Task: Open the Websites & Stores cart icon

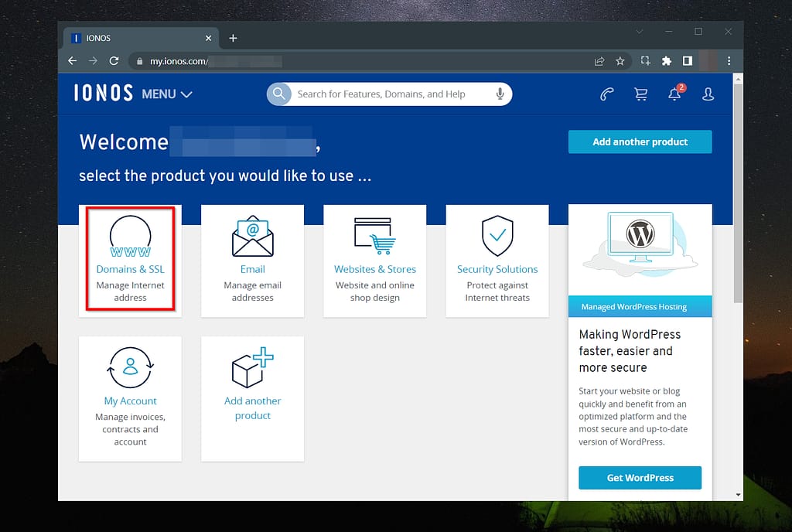Action: point(375,236)
